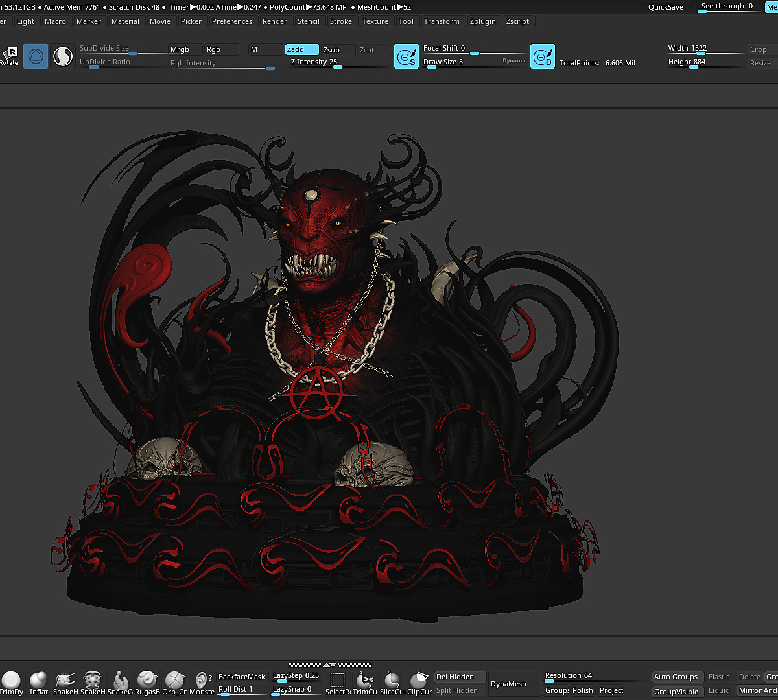Click the Rotate icon
This screenshot has width=778, height=700.
[x=9, y=56]
